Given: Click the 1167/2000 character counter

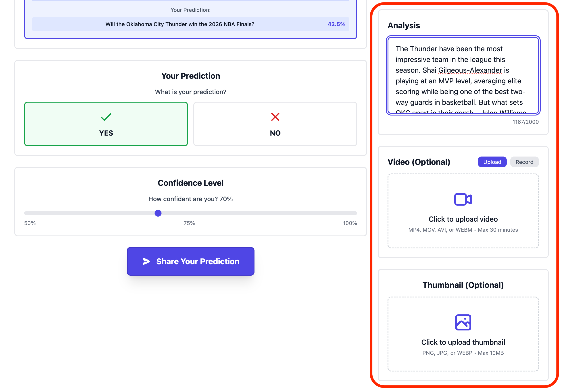Looking at the screenshot, I should tap(525, 122).
